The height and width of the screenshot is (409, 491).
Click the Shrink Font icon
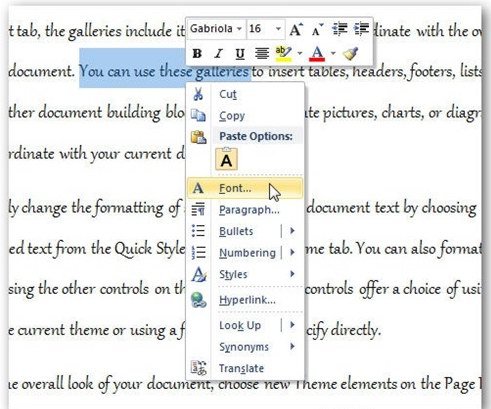pos(317,30)
